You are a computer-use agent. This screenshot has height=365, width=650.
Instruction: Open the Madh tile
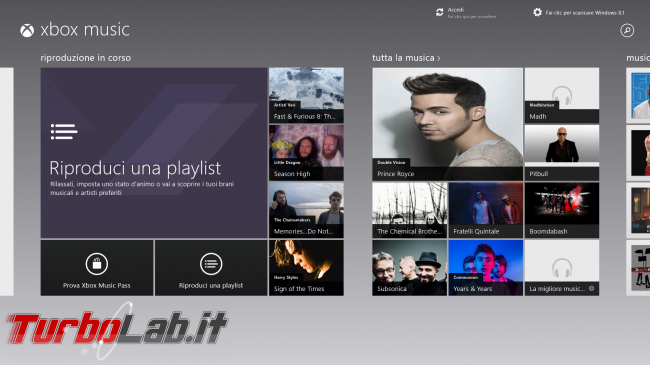click(562, 95)
